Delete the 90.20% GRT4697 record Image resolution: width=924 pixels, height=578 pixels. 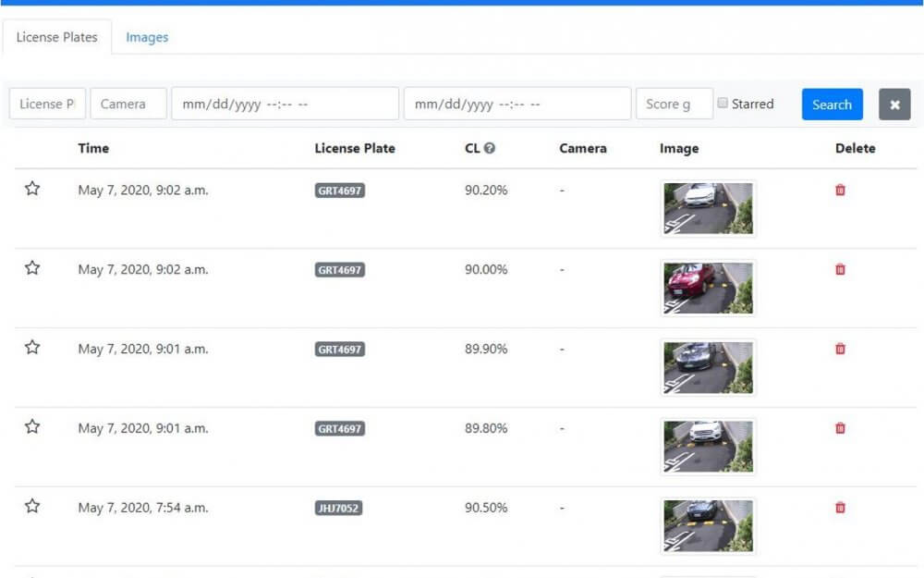tap(840, 190)
